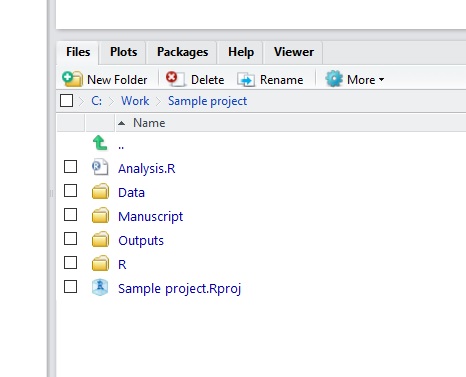This screenshot has height=377, width=466.
Task: Open the Manuscript folder link
Action: (x=150, y=217)
